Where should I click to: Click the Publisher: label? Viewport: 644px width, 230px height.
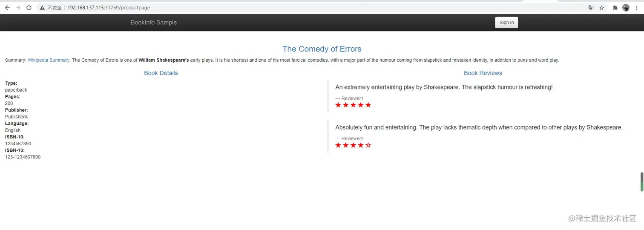17,110
